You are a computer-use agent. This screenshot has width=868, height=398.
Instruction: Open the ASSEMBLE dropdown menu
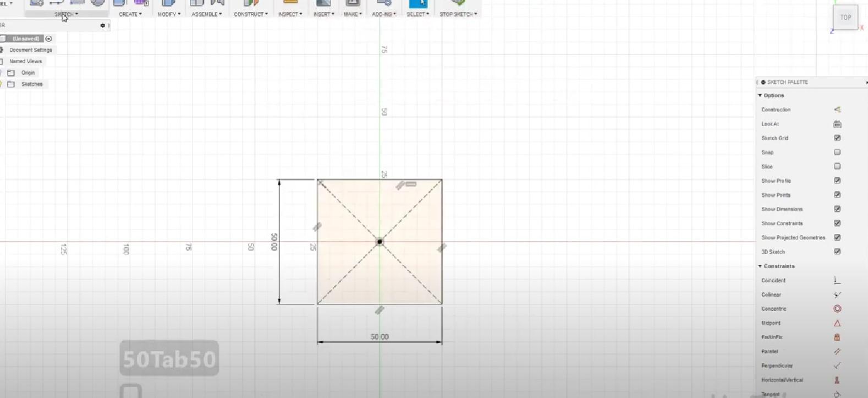(x=207, y=14)
